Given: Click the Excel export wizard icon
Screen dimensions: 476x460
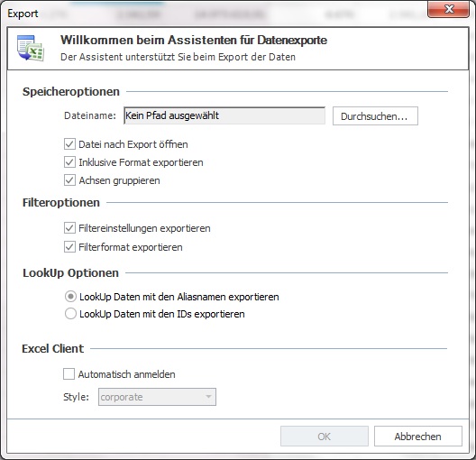Looking at the screenshot, I should (31, 48).
